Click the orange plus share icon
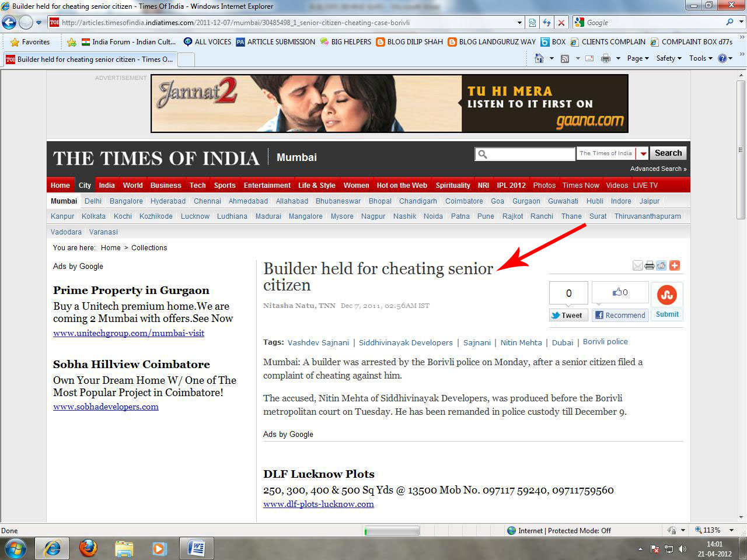The width and height of the screenshot is (747, 560). pyautogui.click(x=675, y=266)
